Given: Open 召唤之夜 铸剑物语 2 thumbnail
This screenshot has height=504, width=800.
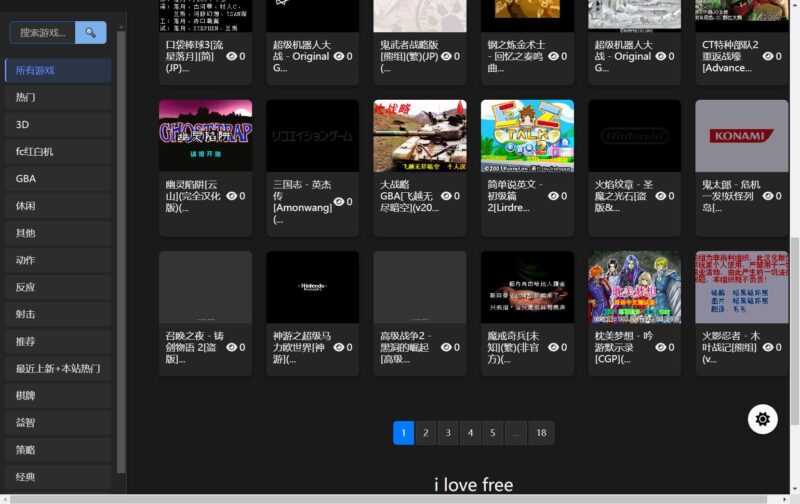Looking at the screenshot, I should [206, 287].
